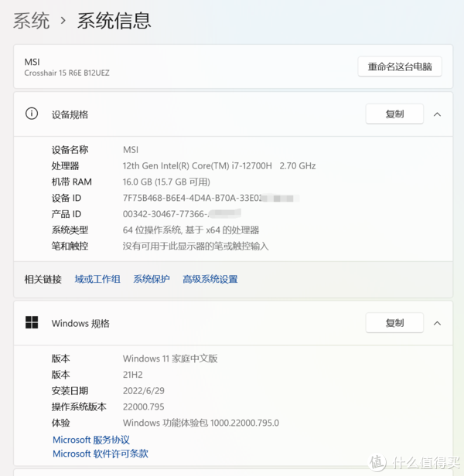Image resolution: width=464 pixels, height=476 pixels.
Task: Click the Windows 规格 section heading
Action: coord(80,323)
